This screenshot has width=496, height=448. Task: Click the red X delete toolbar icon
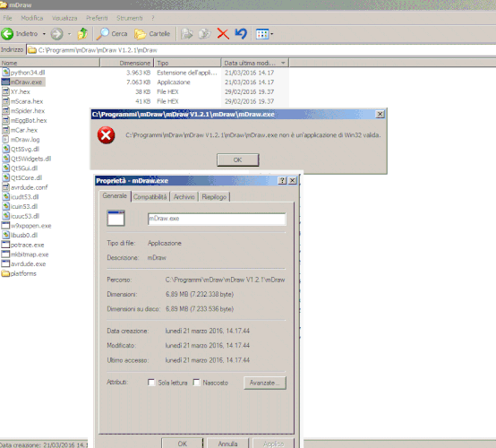pos(223,33)
